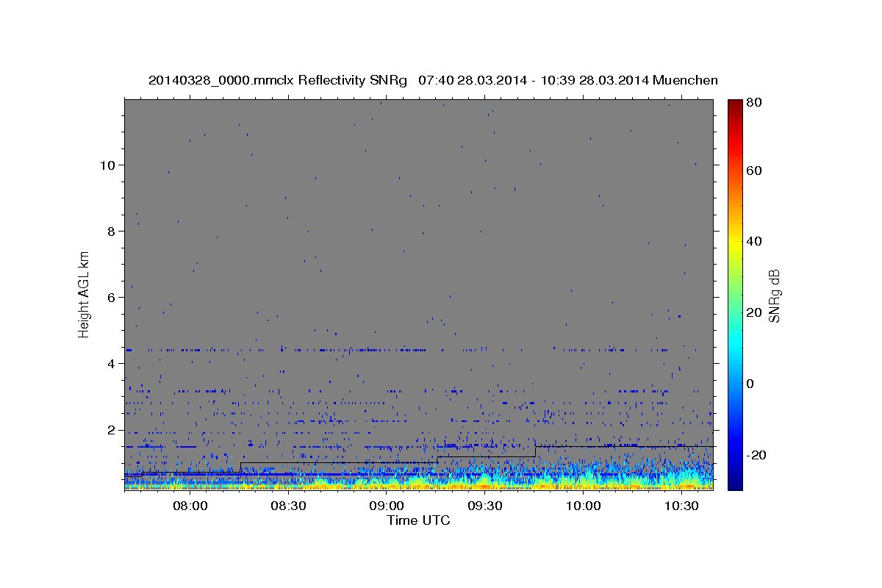Image resolution: width=882 pixels, height=588 pixels.
Task: Click the 'SNRg dB' colorbar label
Action: pyautogui.click(x=774, y=296)
